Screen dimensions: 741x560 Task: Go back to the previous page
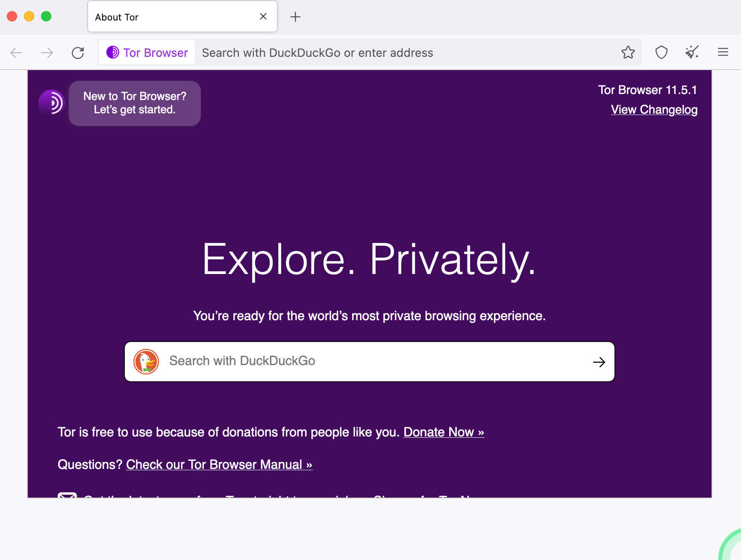[16, 53]
